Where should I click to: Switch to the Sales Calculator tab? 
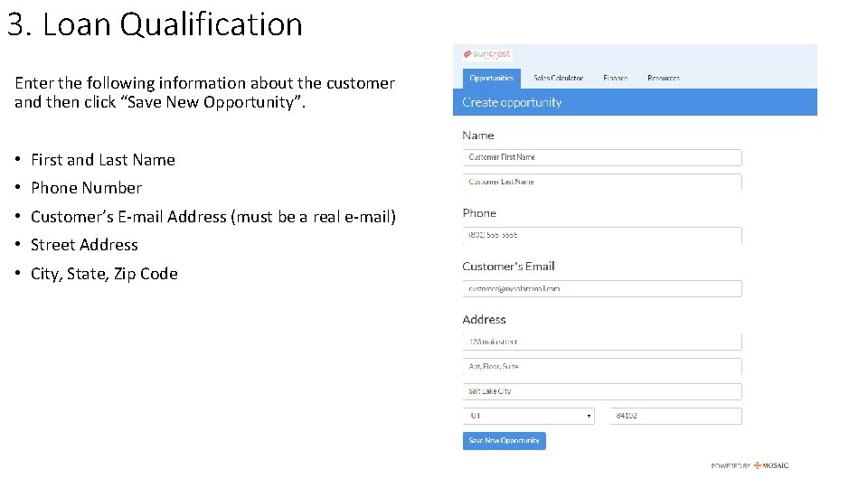coord(558,79)
